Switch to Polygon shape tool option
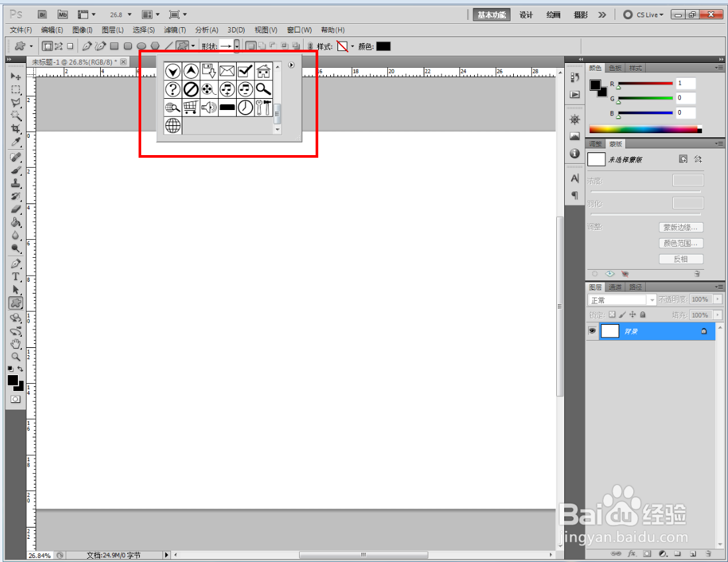The width and height of the screenshot is (728, 562). [155, 46]
